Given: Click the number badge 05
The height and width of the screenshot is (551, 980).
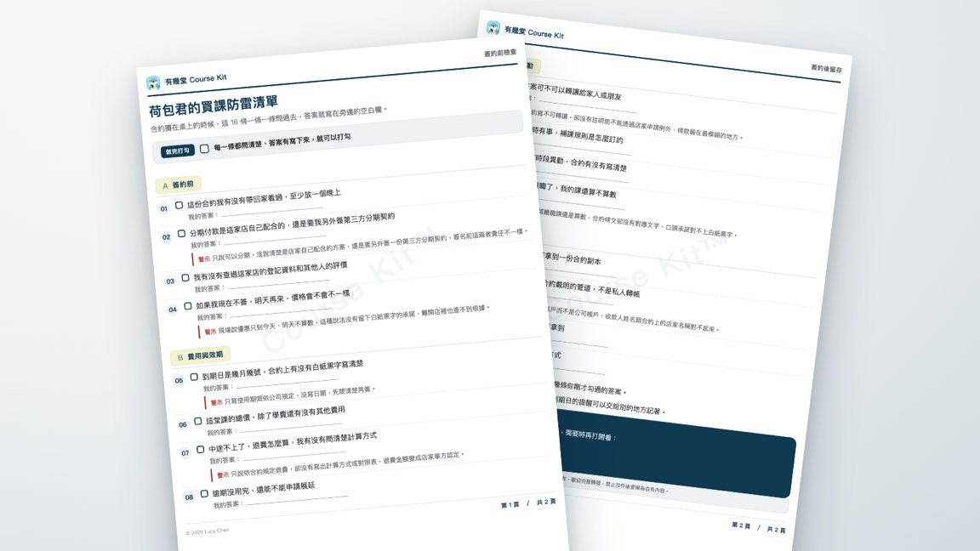Looking at the screenshot, I should pos(179,380).
